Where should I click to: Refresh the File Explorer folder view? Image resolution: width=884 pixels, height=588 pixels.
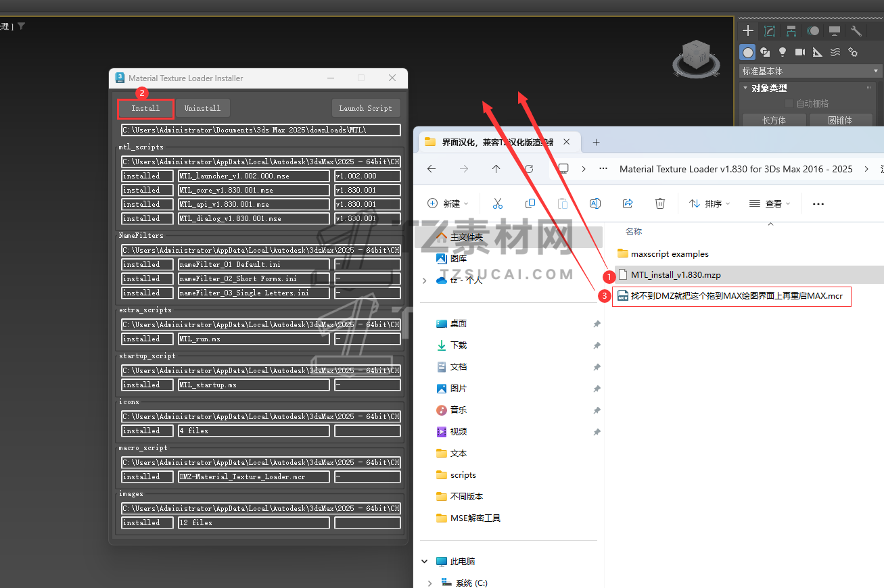[x=529, y=169]
